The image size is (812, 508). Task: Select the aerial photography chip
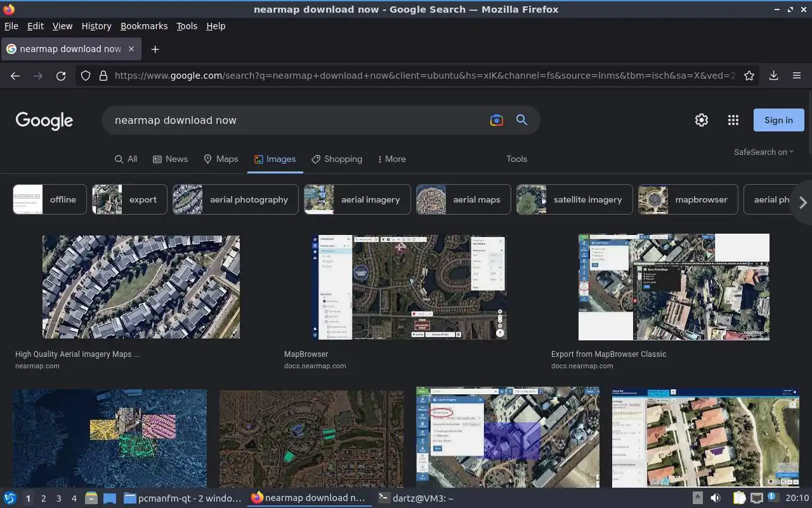point(235,199)
